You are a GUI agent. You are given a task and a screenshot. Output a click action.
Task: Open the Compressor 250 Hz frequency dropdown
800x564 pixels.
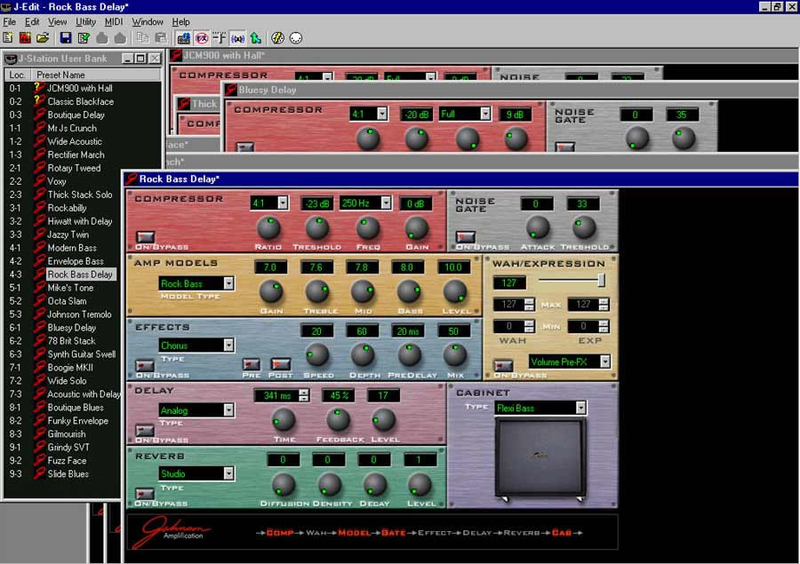click(x=386, y=203)
